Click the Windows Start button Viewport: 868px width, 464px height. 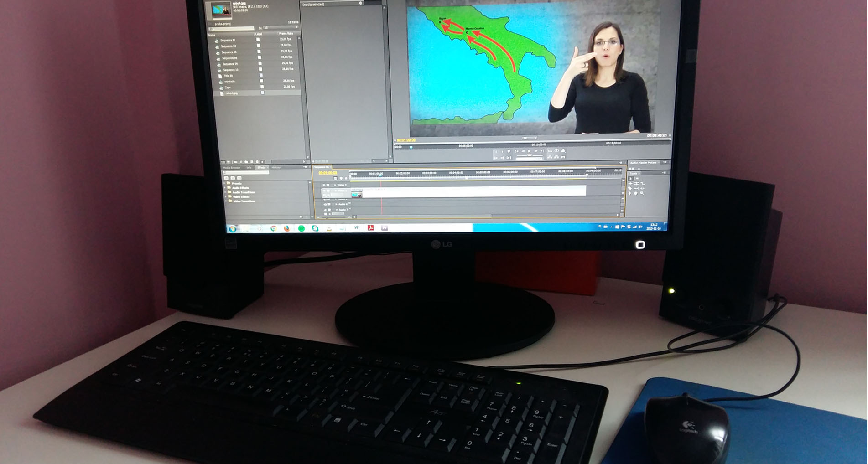tap(233, 229)
